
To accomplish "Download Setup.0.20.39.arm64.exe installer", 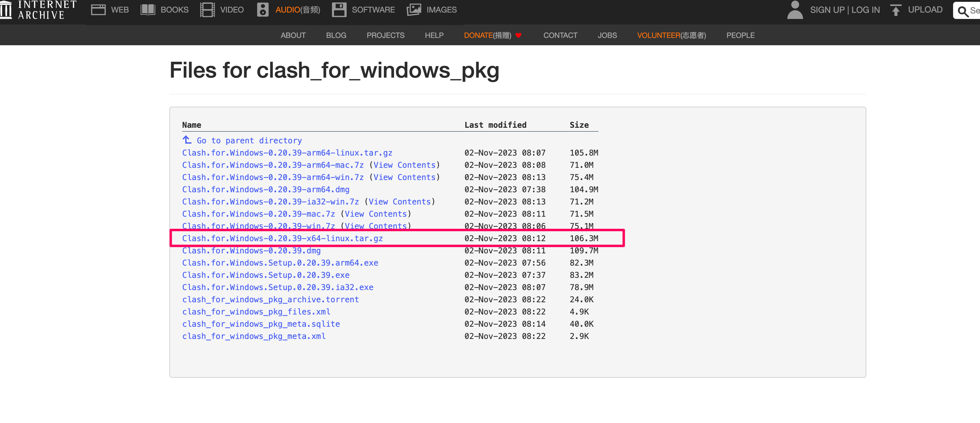I will pos(280,263).
